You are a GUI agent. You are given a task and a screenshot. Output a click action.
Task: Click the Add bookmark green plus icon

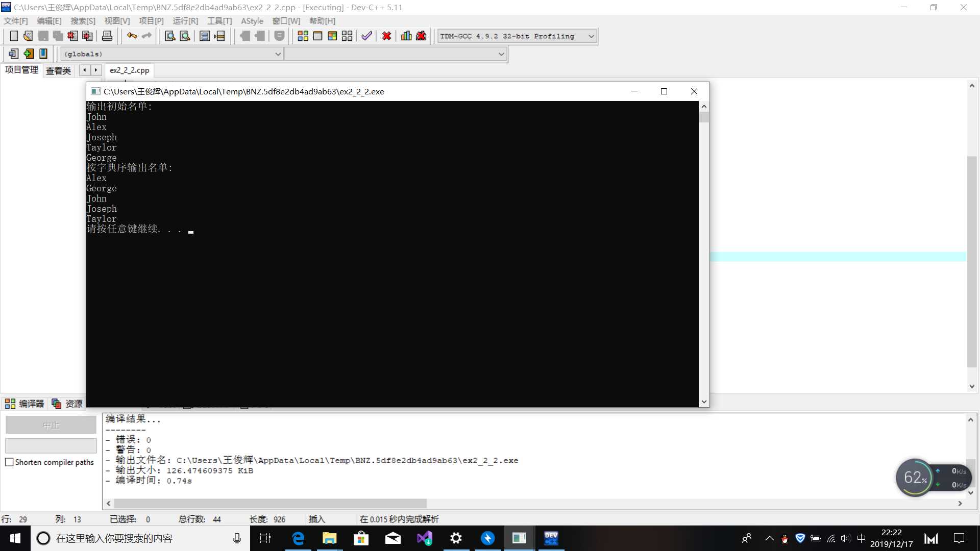(x=29, y=54)
